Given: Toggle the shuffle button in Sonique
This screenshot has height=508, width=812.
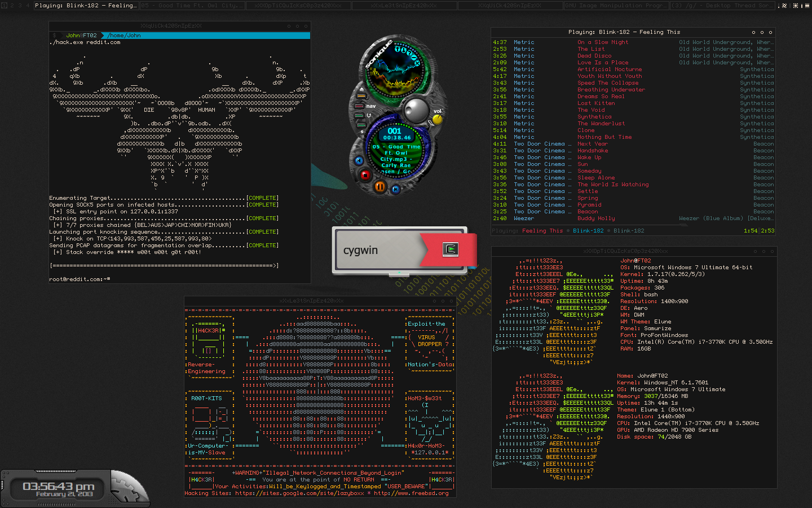Looking at the screenshot, I should pyautogui.click(x=361, y=124).
